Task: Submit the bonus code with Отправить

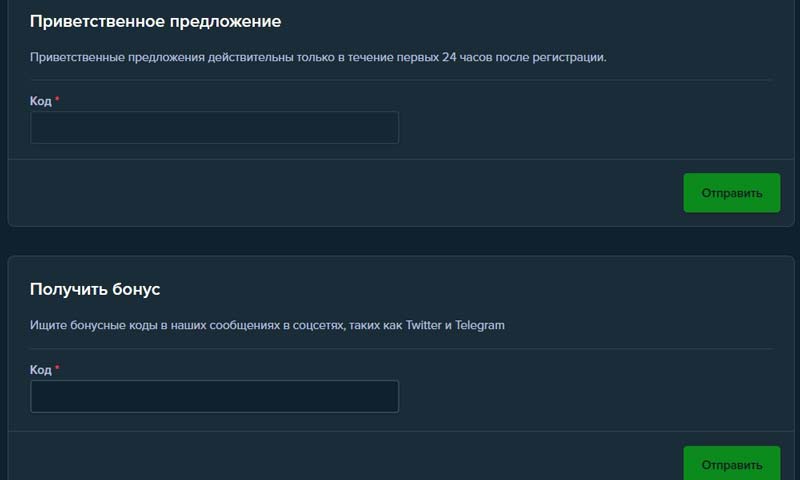Action: pyautogui.click(x=731, y=464)
